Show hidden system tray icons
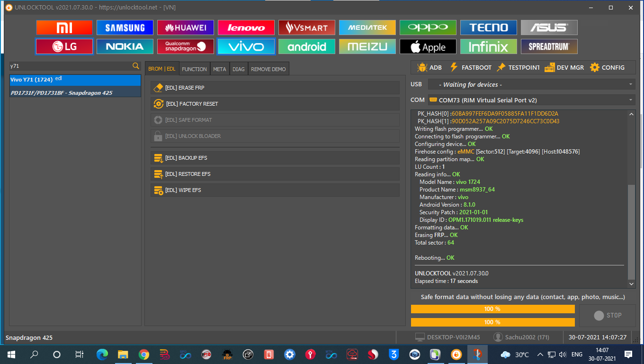 [540, 354]
